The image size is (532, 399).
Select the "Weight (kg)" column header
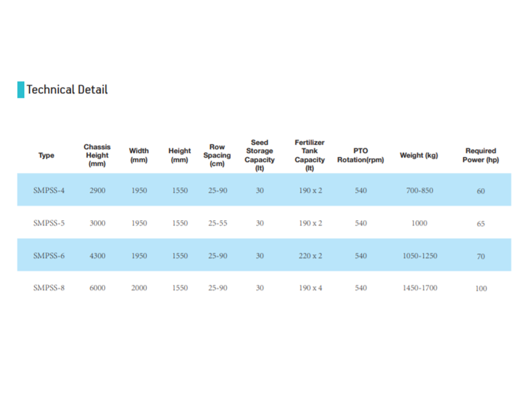(x=419, y=156)
